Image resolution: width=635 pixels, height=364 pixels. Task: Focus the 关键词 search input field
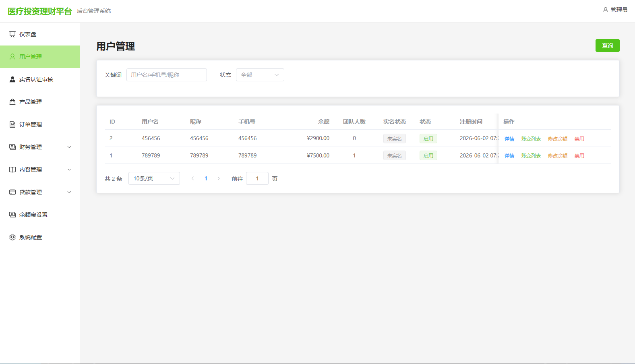tap(167, 75)
